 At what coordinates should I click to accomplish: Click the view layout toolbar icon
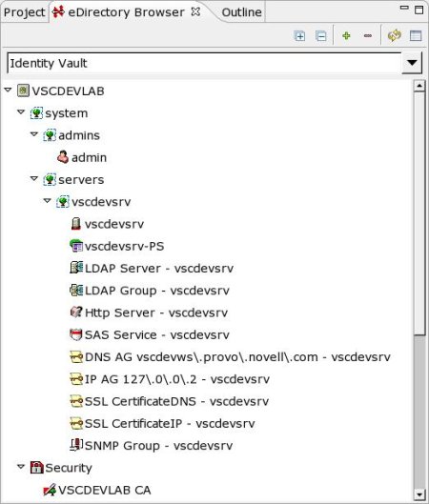pyautogui.click(x=416, y=35)
